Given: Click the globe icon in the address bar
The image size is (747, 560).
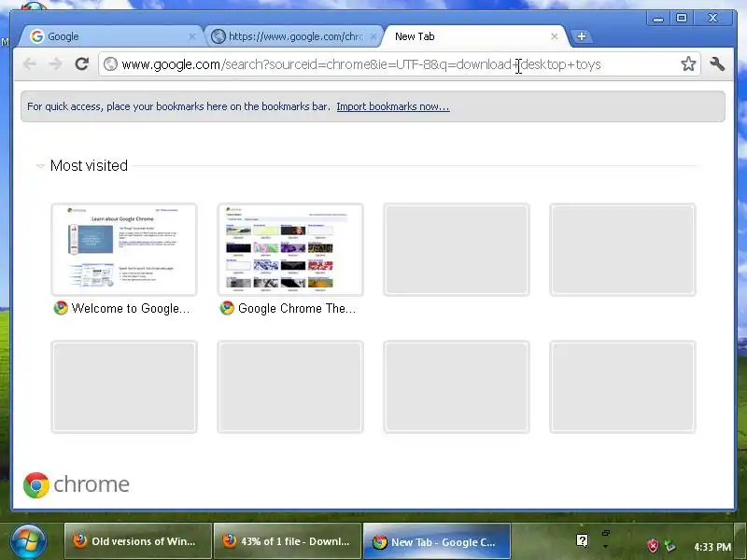Looking at the screenshot, I should 110,63.
